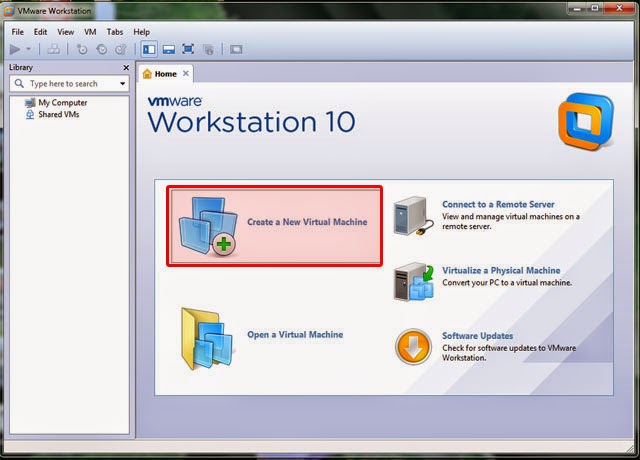Screen dimensions: 640x460
Task: Open the Help menu
Action: coord(141,32)
